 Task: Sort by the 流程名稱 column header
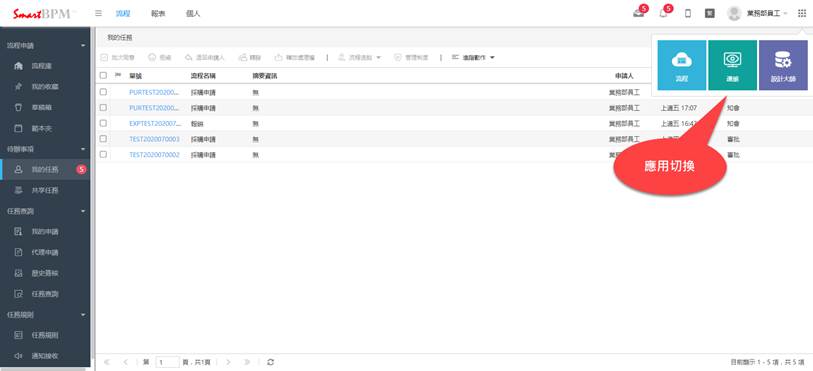(203, 76)
